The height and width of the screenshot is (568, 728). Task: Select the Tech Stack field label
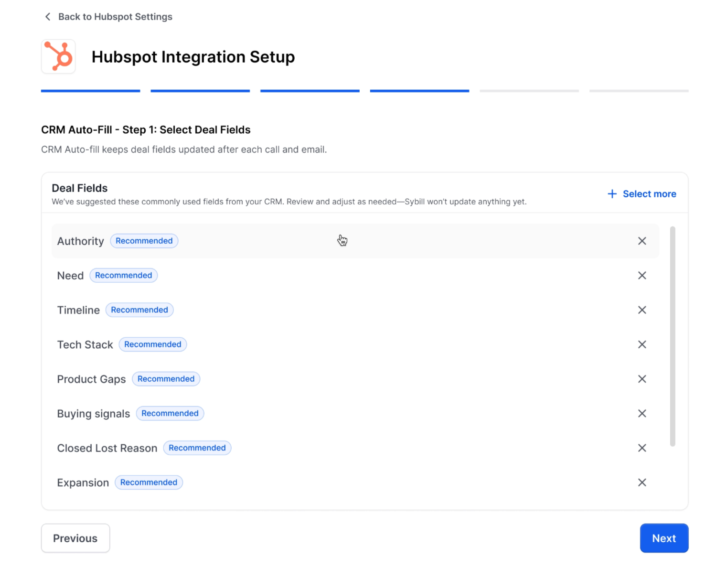pos(85,344)
